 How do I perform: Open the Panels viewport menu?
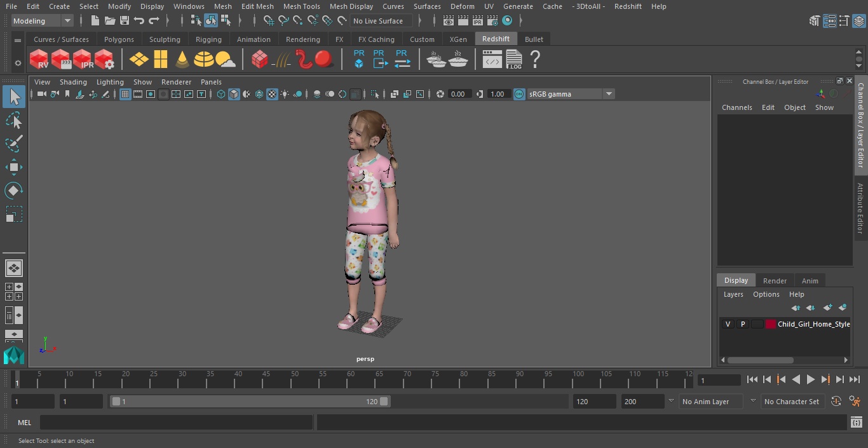pyautogui.click(x=211, y=82)
